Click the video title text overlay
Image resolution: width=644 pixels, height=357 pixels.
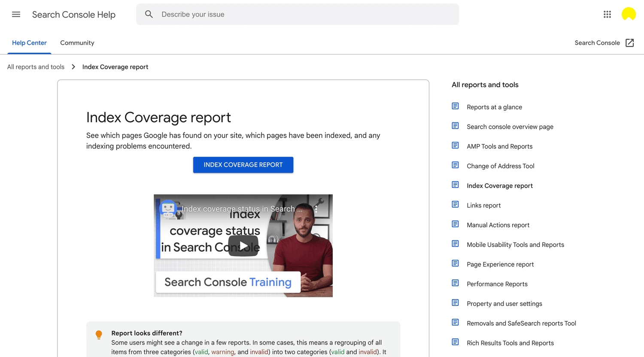(x=242, y=209)
